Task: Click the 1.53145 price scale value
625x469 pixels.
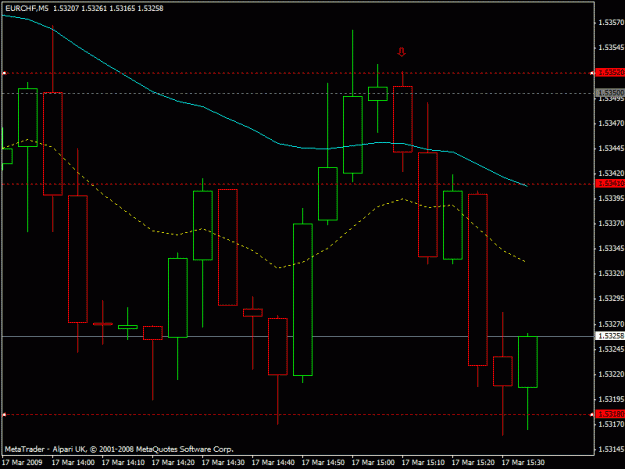Action: (x=611, y=449)
